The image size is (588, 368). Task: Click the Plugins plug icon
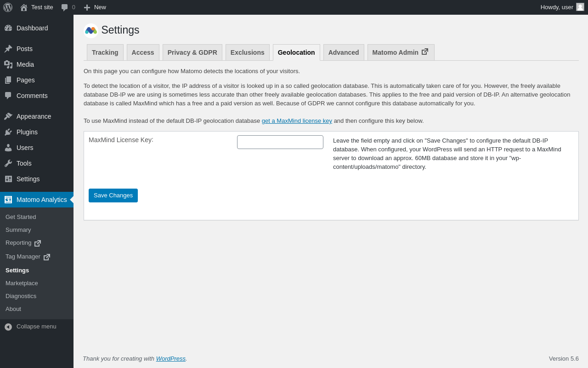click(x=8, y=132)
